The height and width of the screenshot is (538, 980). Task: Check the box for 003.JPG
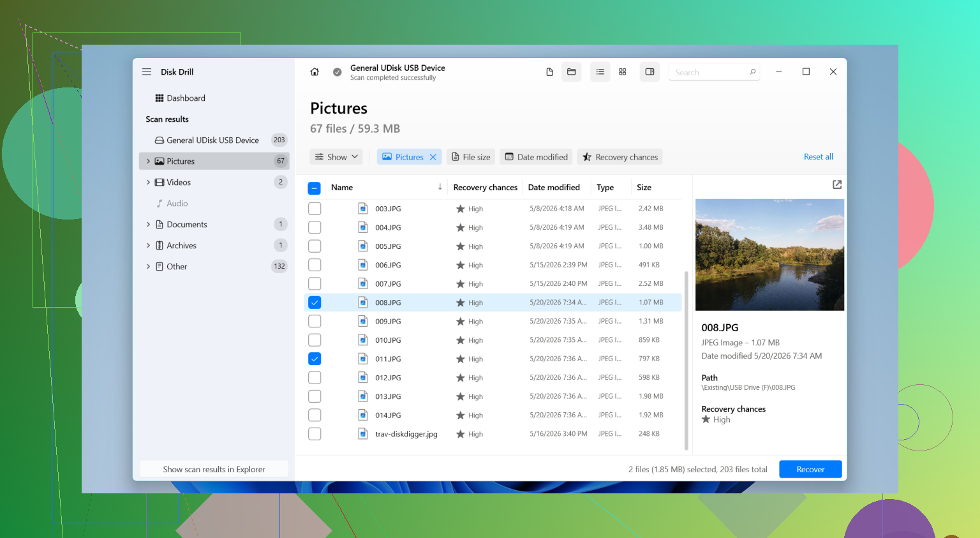[x=315, y=209]
